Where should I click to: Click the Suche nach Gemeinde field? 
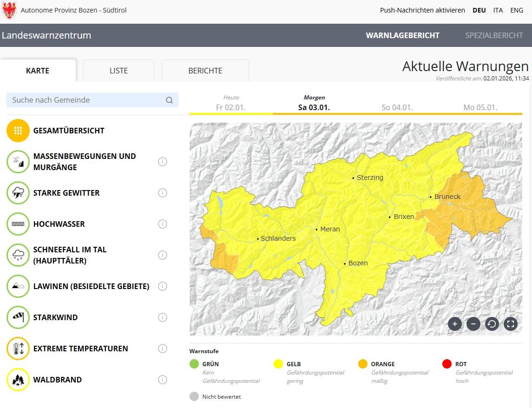pos(86,100)
